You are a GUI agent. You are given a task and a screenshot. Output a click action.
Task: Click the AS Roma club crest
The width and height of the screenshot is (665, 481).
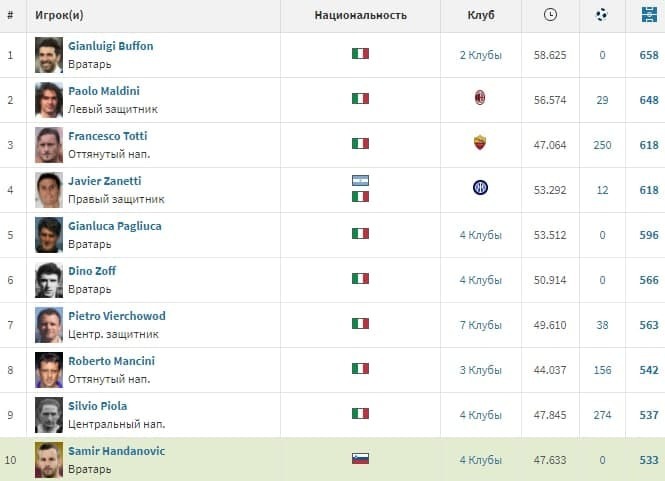point(480,143)
